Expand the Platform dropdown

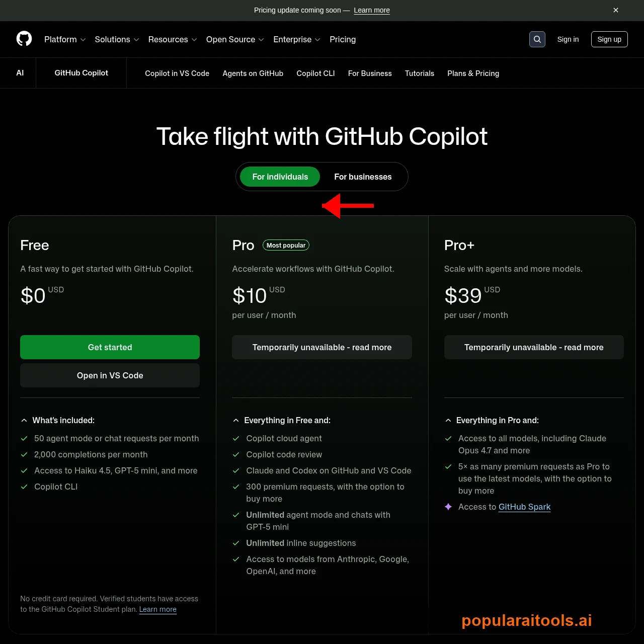point(64,39)
